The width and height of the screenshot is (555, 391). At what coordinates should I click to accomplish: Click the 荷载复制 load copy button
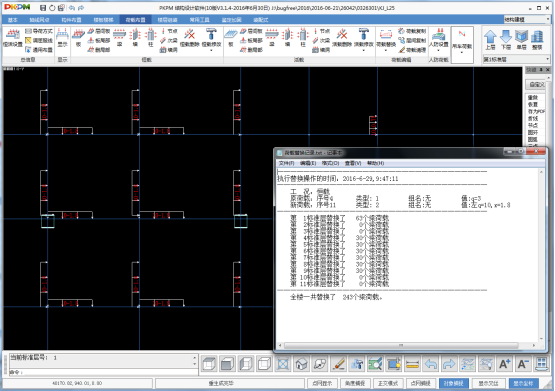[x=412, y=31]
